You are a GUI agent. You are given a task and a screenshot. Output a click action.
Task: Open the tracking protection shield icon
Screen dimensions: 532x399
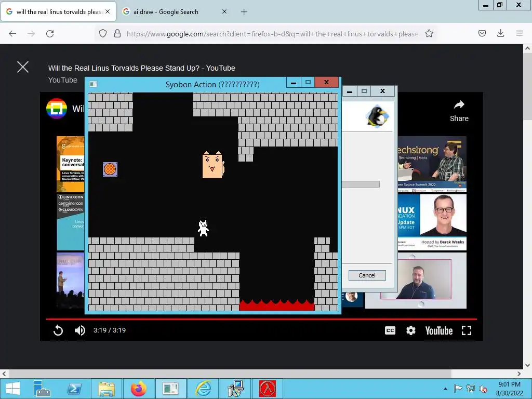pyautogui.click(x=103, y=33)
